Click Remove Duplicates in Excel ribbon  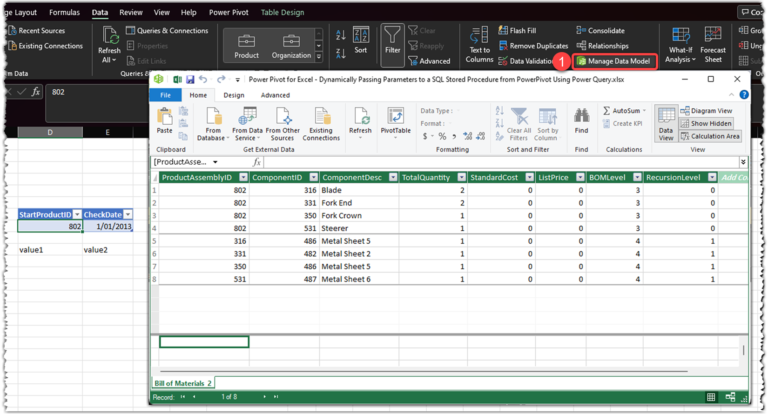tap(533, 46)
